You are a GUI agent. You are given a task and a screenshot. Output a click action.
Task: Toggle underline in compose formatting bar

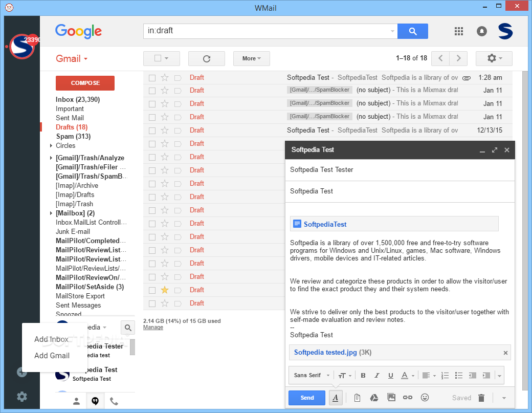(x=390, y=375)
